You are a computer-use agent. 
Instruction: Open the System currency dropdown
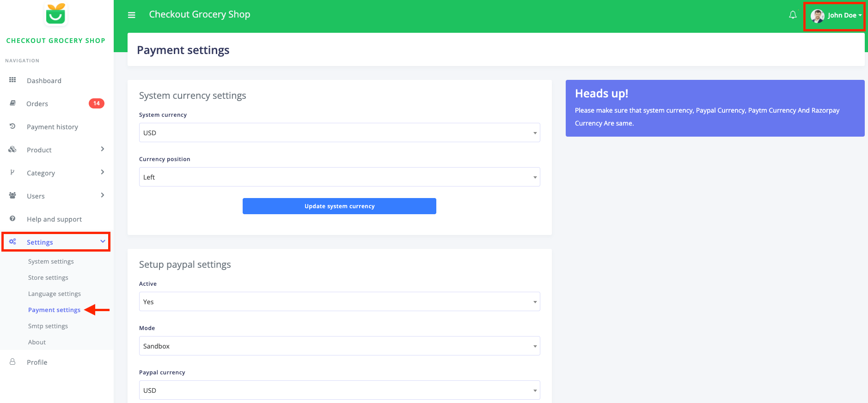(x=339, y=132)
